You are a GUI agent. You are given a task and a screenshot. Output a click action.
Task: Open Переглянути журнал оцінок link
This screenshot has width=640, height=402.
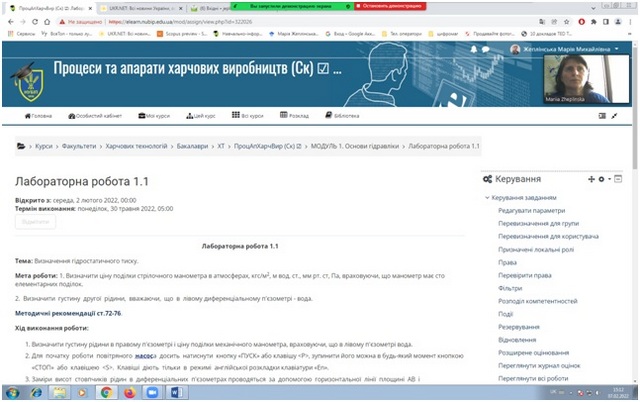[x=539, y=366]
